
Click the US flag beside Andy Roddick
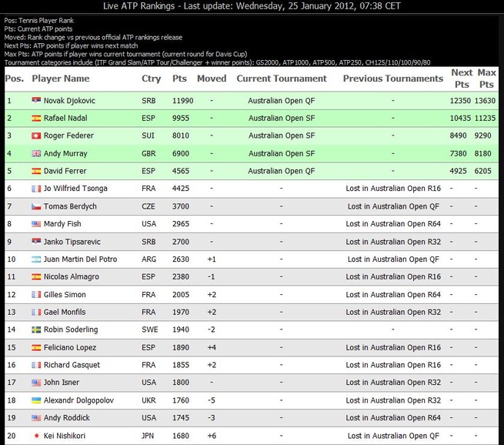point(36,418)
